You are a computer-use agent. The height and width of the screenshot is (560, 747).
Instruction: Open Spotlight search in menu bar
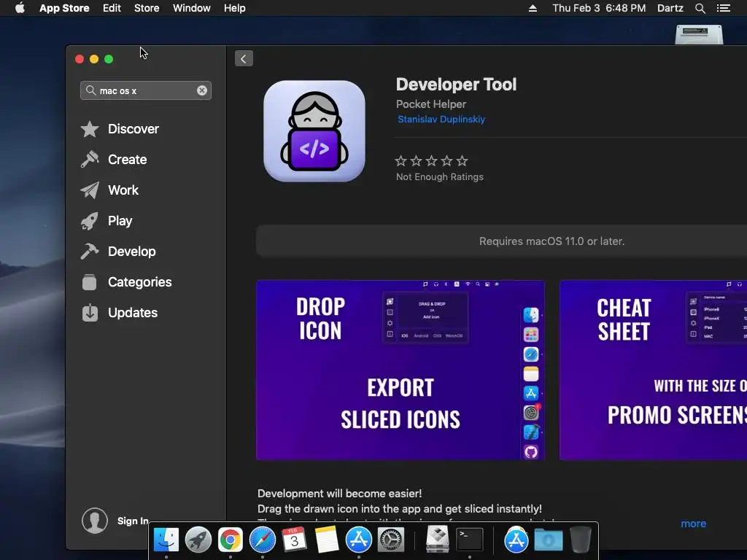(x=700, y=8)
